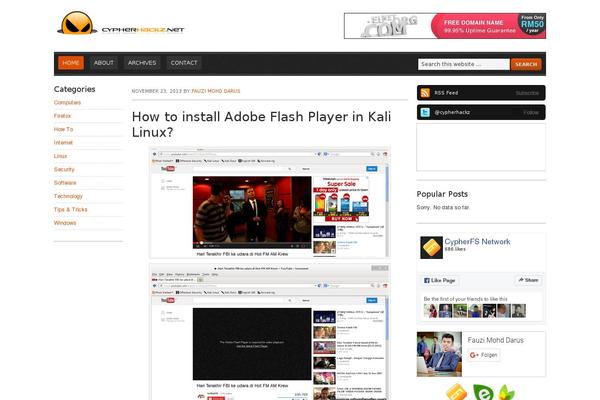Open the Linux category
The image size is (600, 400).
pyautogui.click(x=60, y=156)
